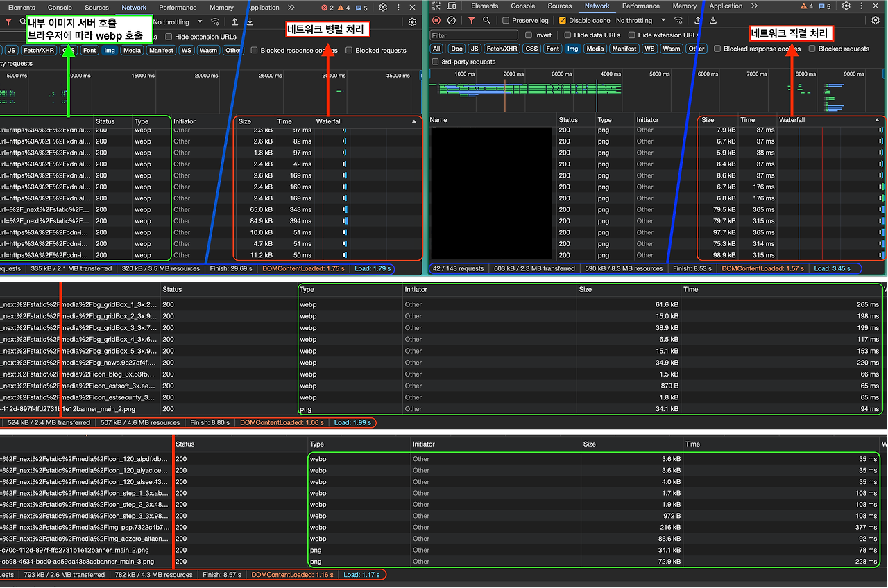The width and height of the screenshot is (888, 588).
Task: Click export HAR download icon in left panel
Action: 250,22
